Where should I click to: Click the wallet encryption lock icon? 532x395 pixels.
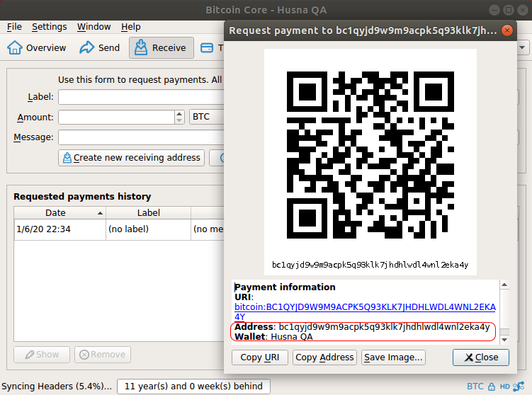492,387
